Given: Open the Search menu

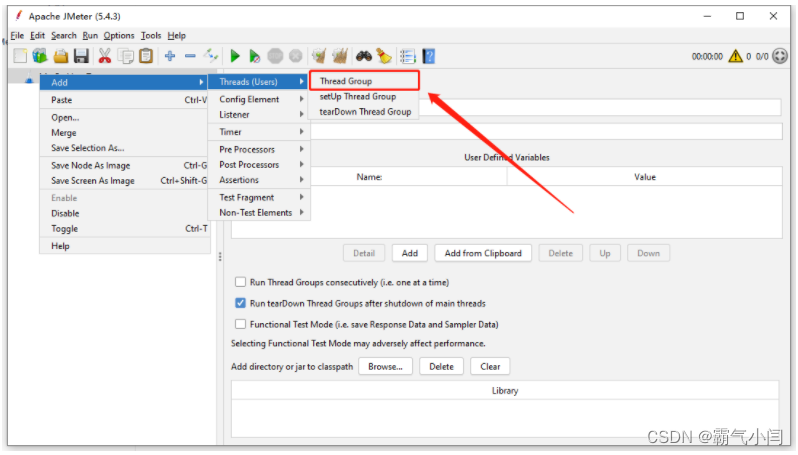Looking at the screenshot, I should 64,36.
